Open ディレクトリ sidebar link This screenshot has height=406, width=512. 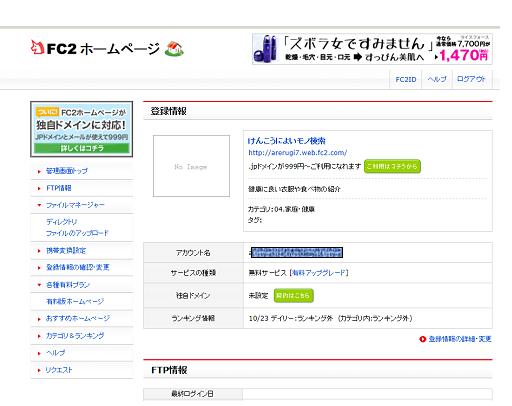pos(61,222)
